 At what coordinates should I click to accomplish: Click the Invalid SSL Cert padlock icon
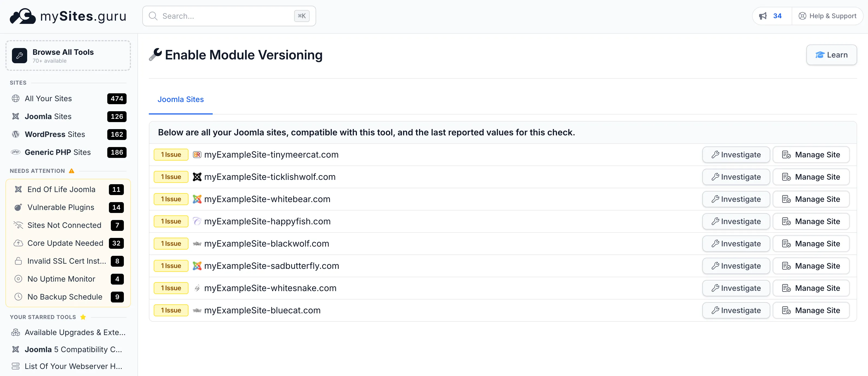(18, 261)
